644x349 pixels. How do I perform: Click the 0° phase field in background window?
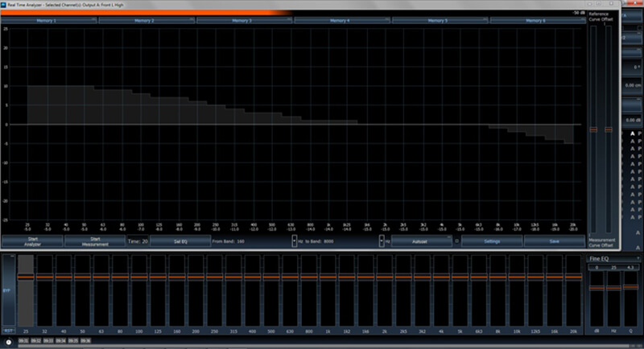point(633,68)
